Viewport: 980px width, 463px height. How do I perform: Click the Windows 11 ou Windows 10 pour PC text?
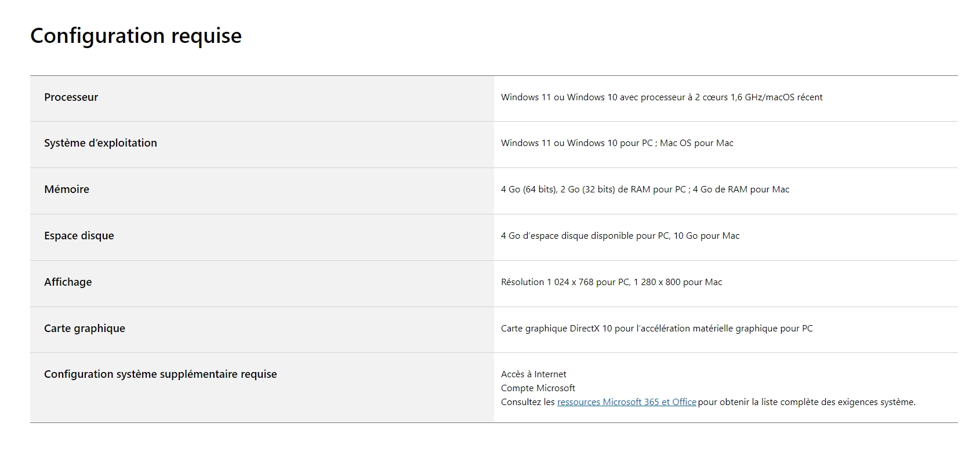(577, 143)
